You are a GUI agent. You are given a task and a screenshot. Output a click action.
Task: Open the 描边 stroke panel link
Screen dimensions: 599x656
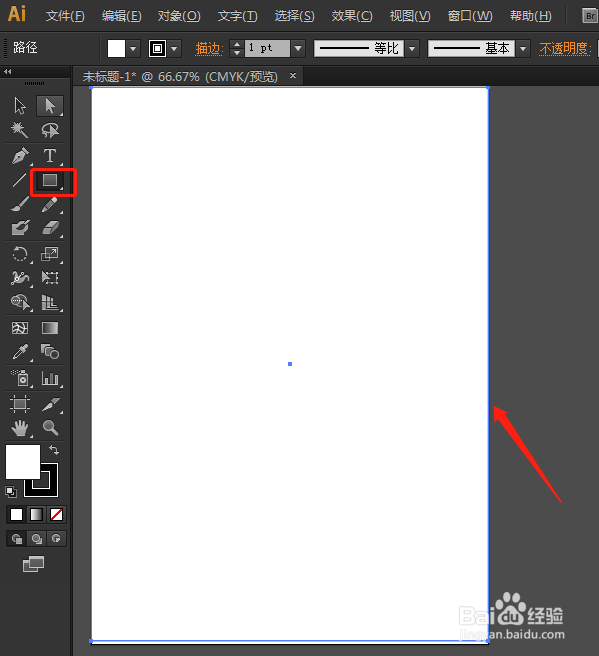click(208, 49)
